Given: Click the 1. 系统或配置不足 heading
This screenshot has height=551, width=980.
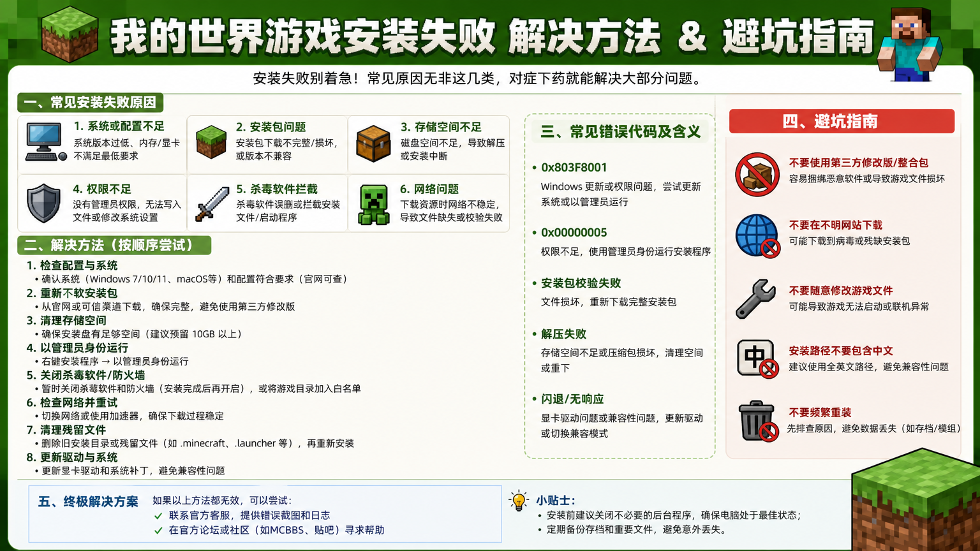Looking at the screenshot, I should coord(119,126).
